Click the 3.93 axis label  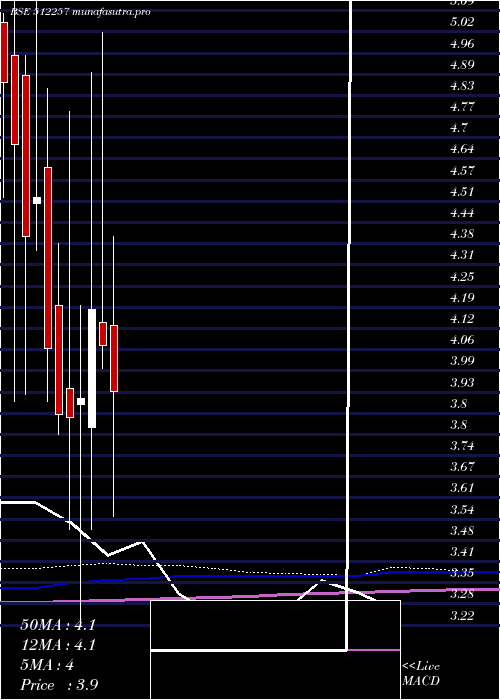click(x=462, y=383)
